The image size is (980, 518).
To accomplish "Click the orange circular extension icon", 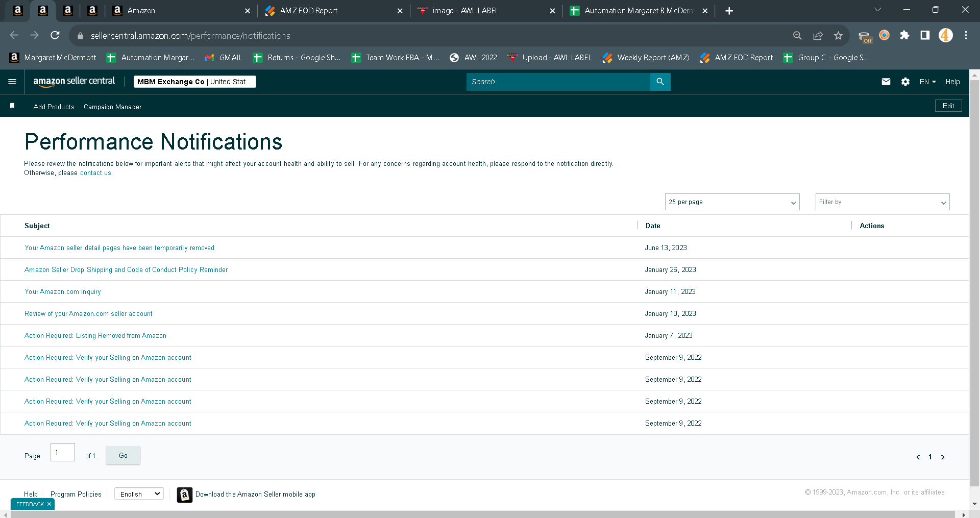I will pos(885,35).
